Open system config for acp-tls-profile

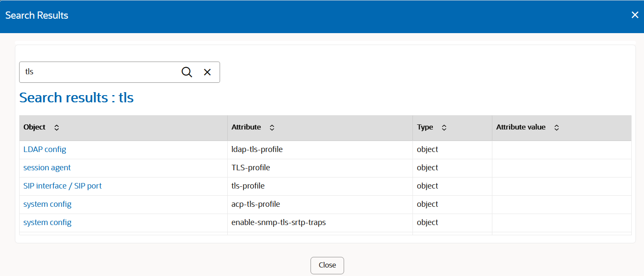47,204
